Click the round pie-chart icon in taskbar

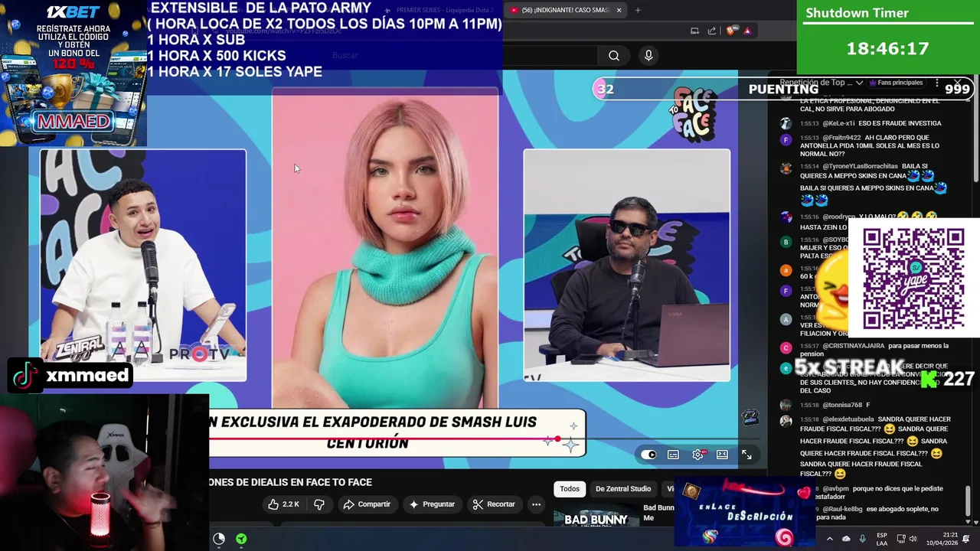click(219, 539)
